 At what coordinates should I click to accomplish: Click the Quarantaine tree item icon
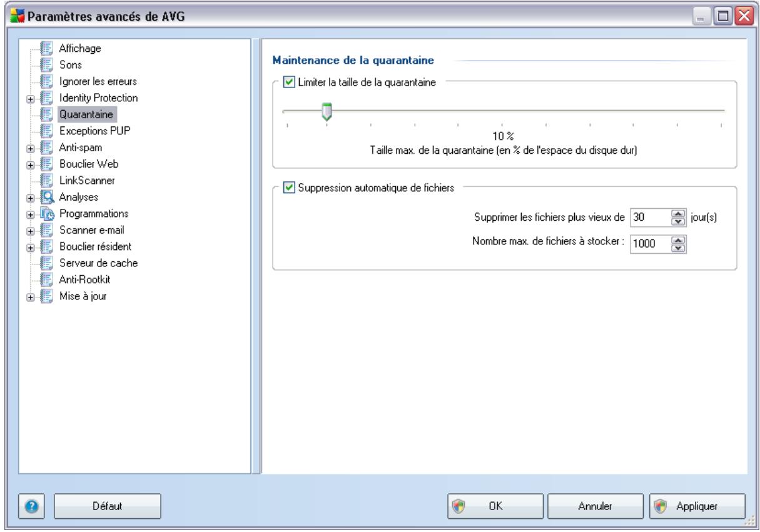46,114
